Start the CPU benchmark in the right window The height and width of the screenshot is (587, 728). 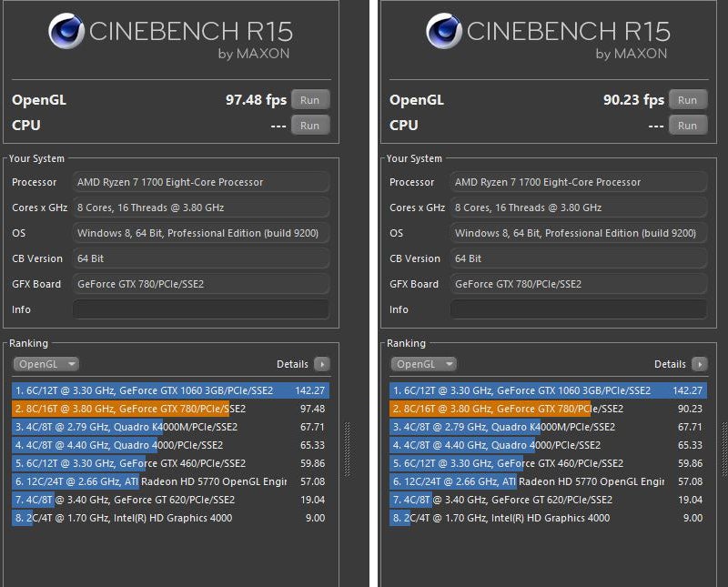(x=688, y=126)
